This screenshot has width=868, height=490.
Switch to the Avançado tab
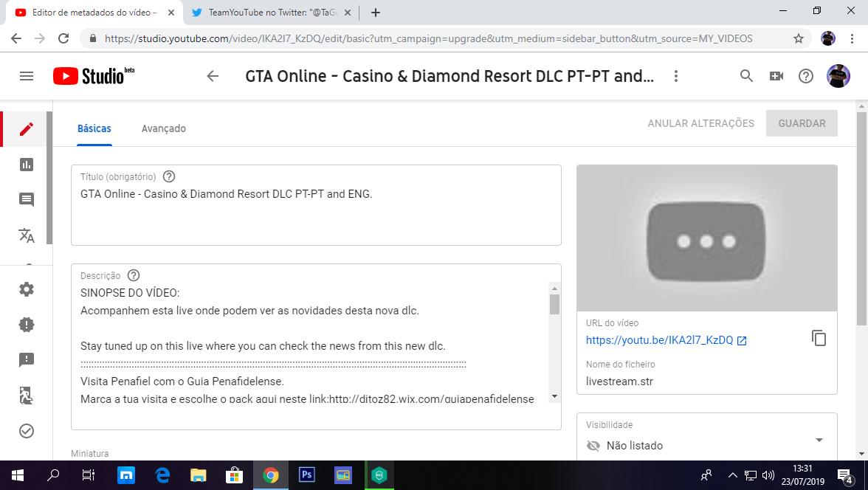point(164,128)
